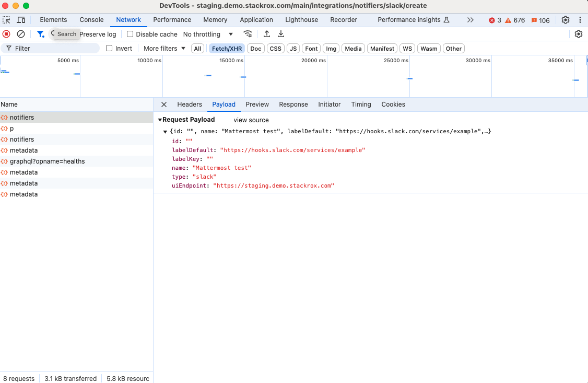Toggle the device toolbar icon
The width and height of the screenshot is (588, 383).
21,20
